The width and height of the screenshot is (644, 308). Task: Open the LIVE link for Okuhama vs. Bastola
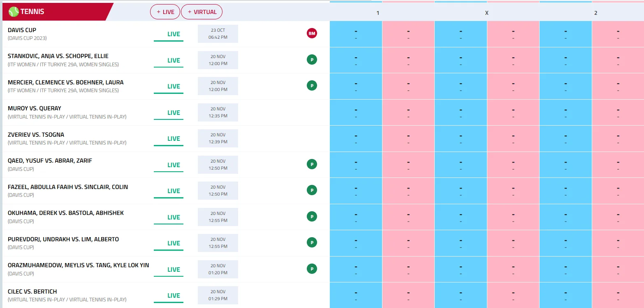tap(169, 218)
